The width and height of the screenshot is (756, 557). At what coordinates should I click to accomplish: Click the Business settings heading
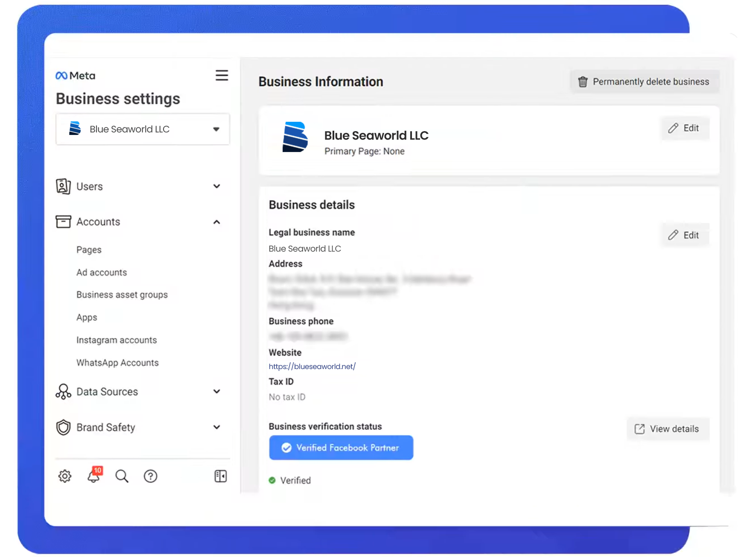coord(118,99)
